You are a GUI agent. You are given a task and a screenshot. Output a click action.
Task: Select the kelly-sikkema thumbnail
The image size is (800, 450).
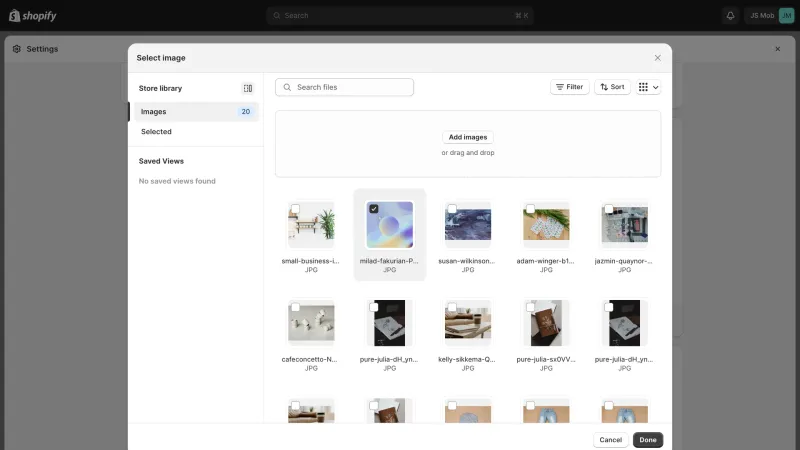[x=468, y=323]
